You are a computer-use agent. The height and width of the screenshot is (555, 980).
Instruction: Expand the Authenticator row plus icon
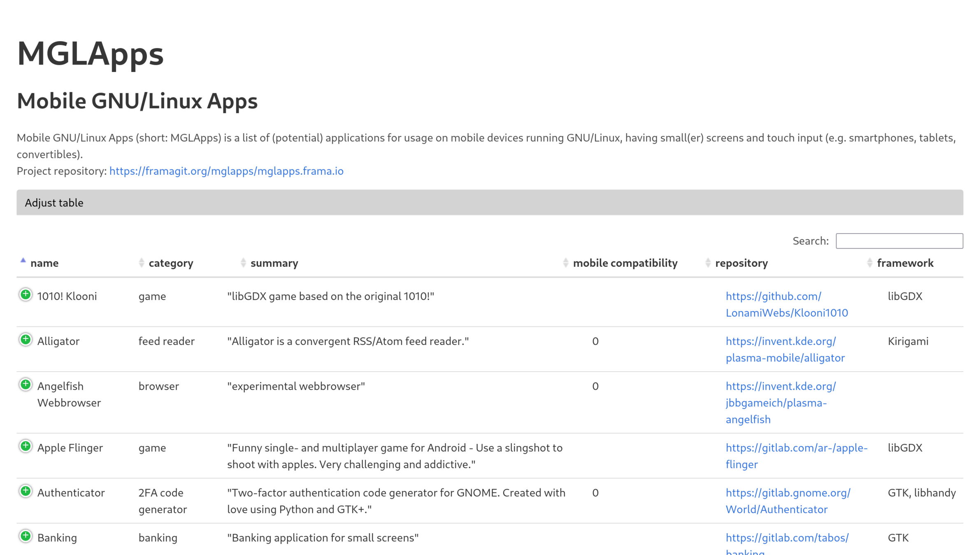pos(26,491)
